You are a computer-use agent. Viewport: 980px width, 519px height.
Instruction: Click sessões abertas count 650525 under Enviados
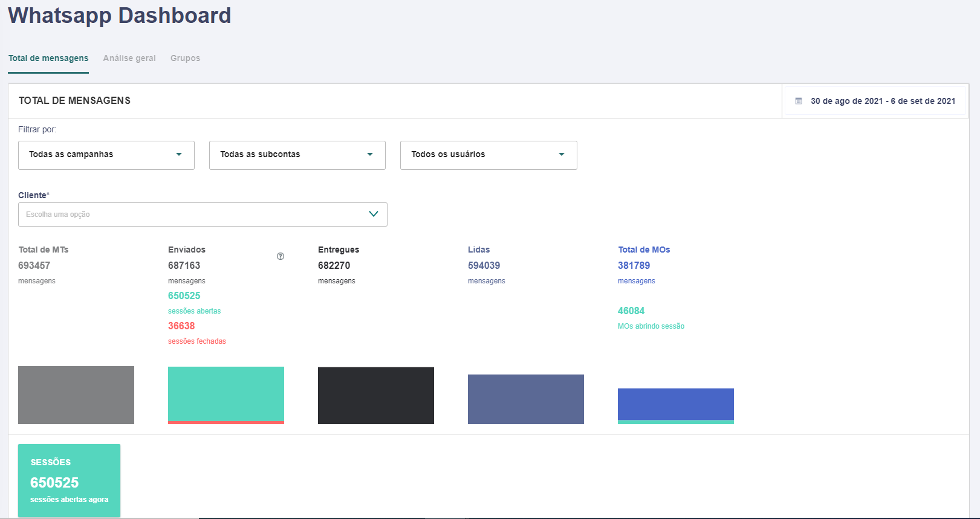[184, 295]
